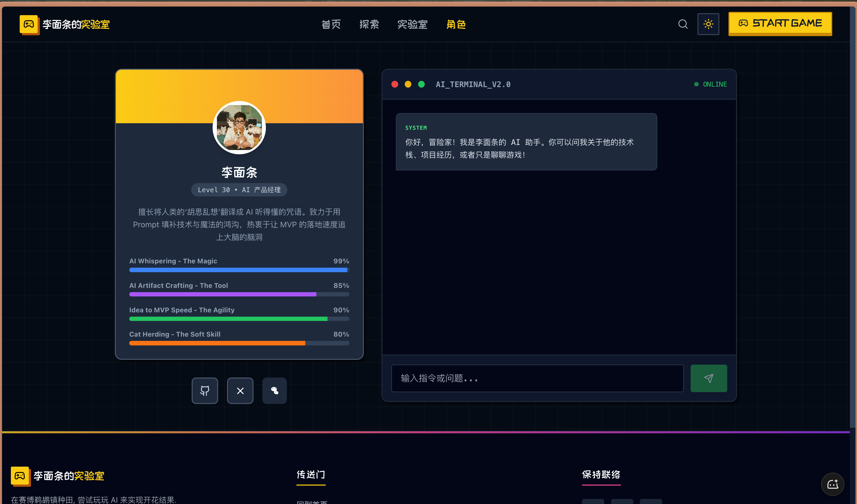857x504 pixels.
Task: Focus the 输入指令或问题 input field
Action: tap(537, 378)
